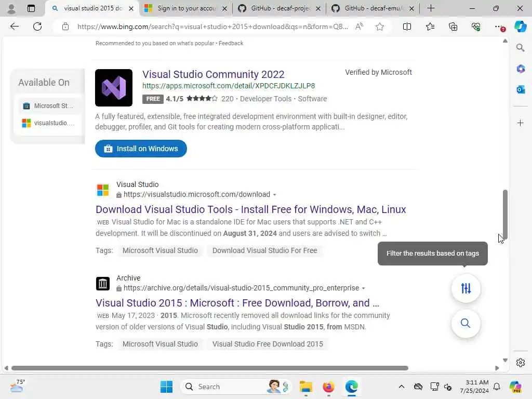Click the taskbar Search box

pos(236,387)
